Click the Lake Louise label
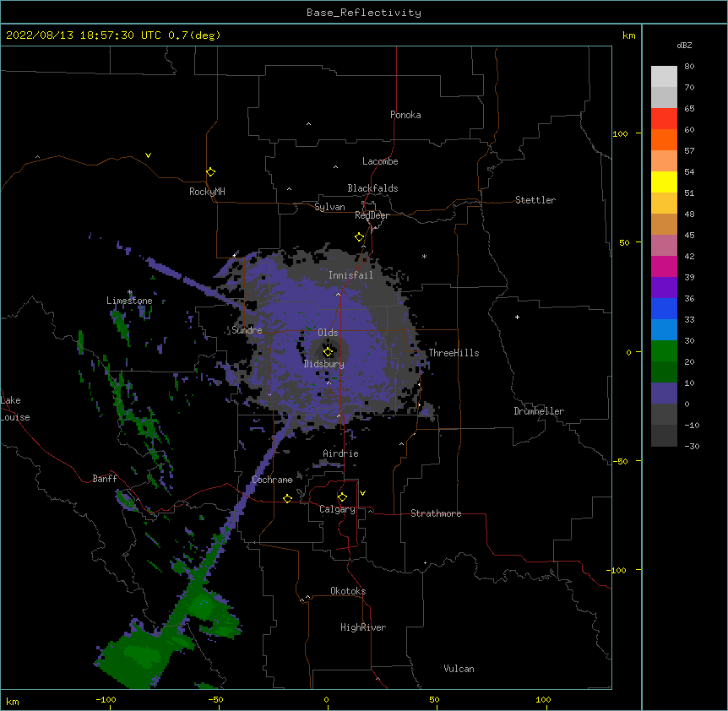This screenshot has width=728, height=711. [x=15, y=409]
